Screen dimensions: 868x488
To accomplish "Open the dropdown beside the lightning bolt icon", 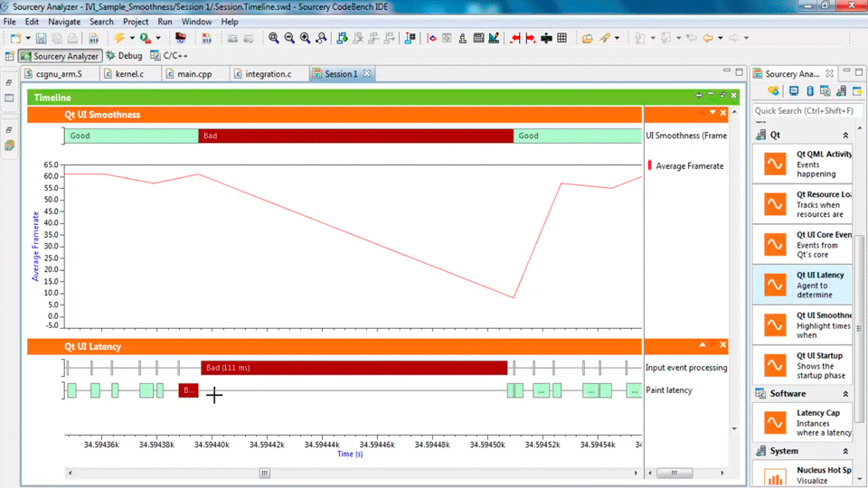I will 132,38.
